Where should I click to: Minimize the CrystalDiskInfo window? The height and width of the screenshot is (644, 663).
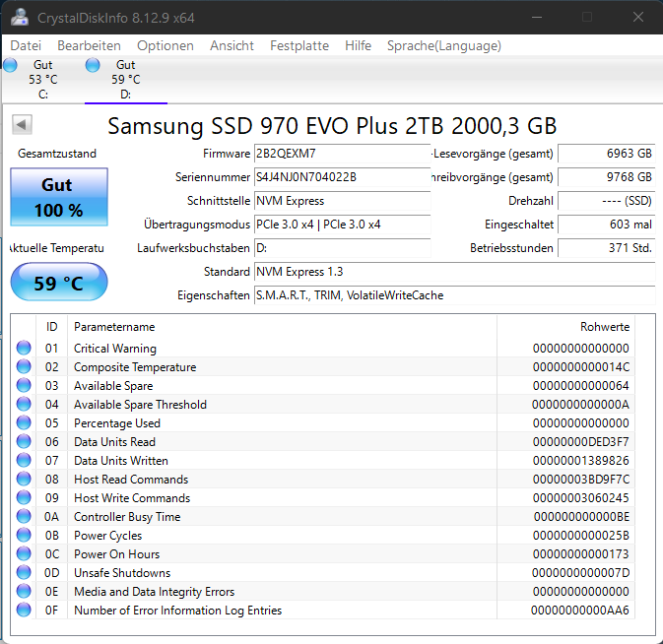coord(537,17)
